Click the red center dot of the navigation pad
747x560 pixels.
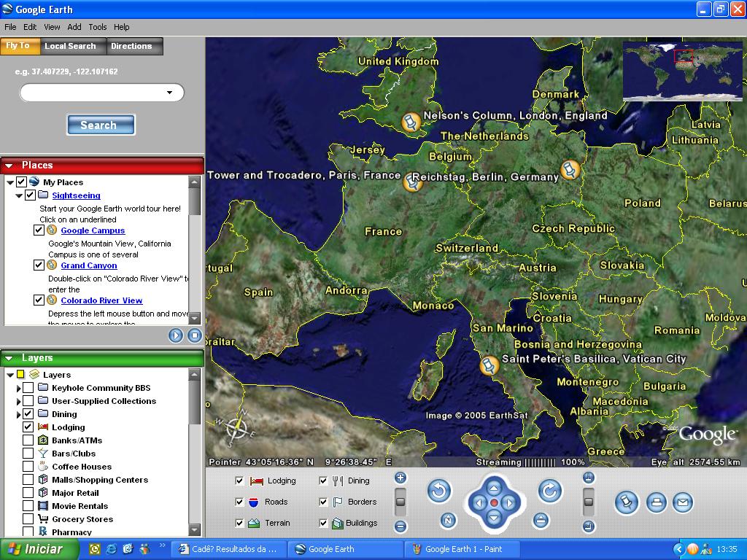494,503
